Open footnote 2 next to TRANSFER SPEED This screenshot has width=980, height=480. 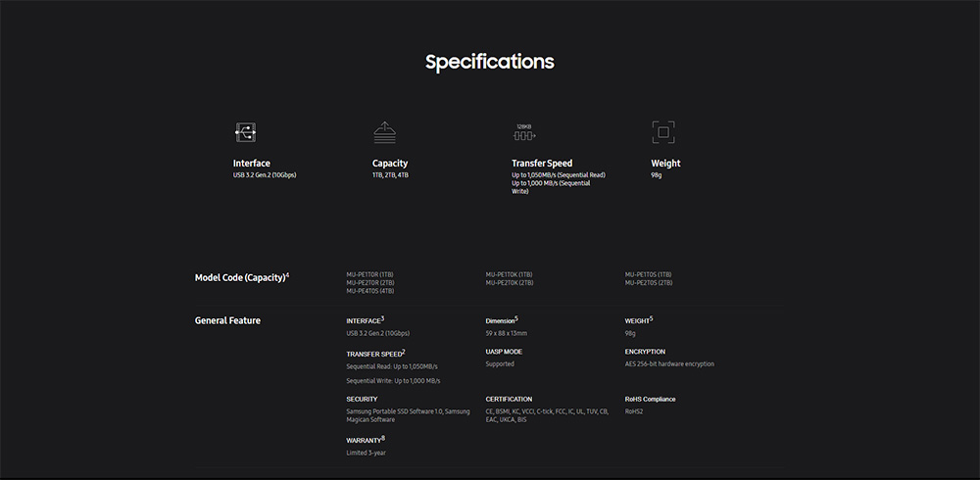coord(403,351)
